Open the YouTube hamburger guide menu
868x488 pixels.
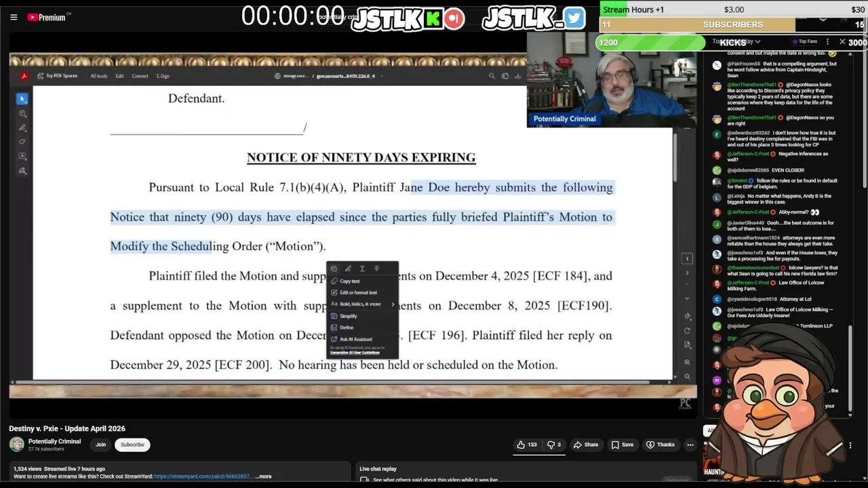click(14, 17)
